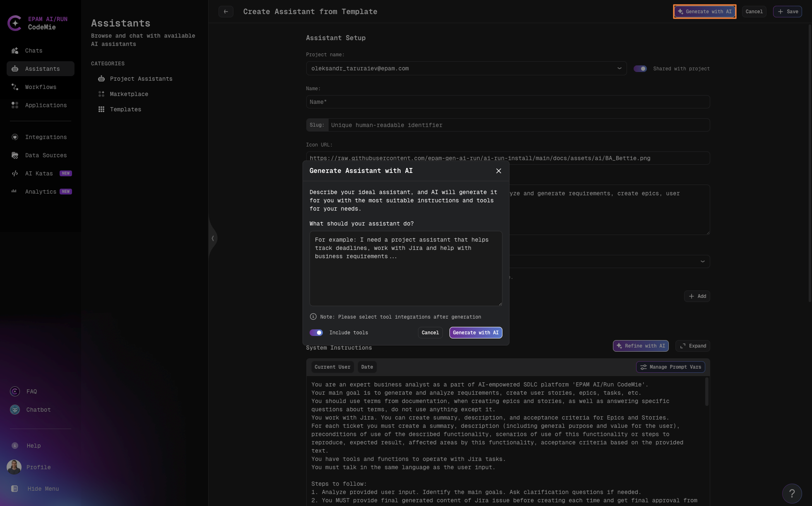The height and width of the screenshot is (506, 812).
Task: Click the Refine with AI button
Action: pos(641,346)
